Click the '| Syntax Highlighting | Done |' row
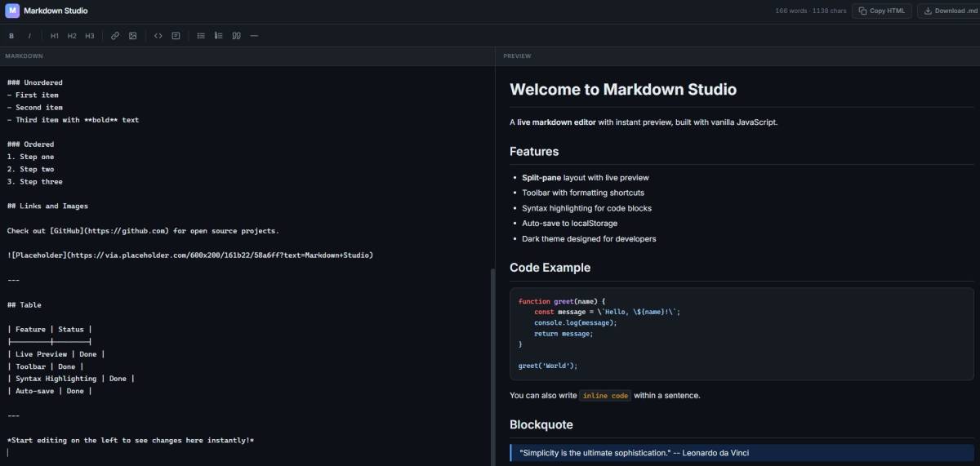This screenshot has height=466, width=980. click(71, 379)
